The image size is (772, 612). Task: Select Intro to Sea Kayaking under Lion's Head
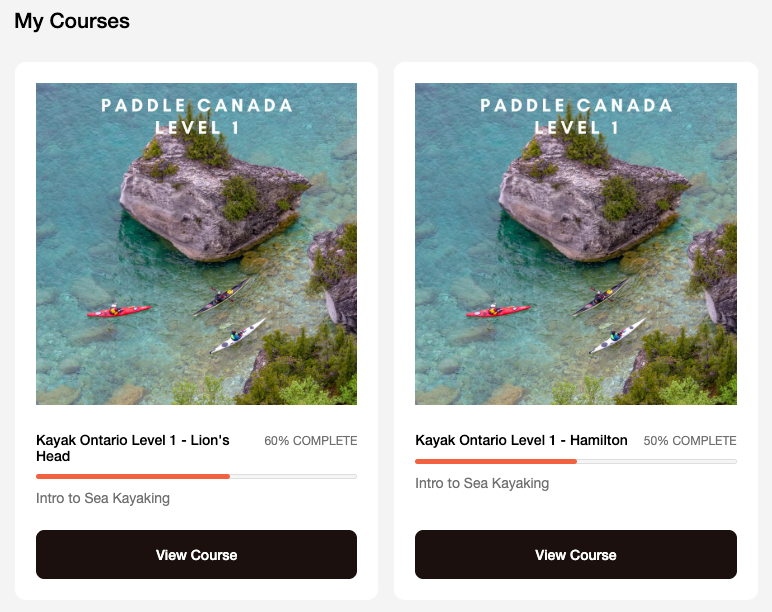point(103,498)
